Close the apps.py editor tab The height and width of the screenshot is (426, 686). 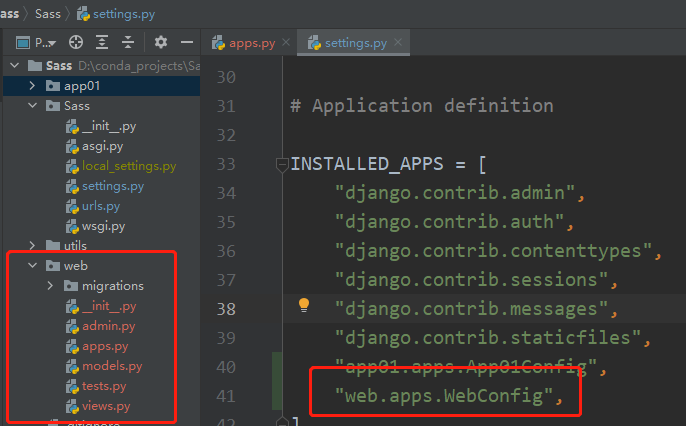click(286, 44)
